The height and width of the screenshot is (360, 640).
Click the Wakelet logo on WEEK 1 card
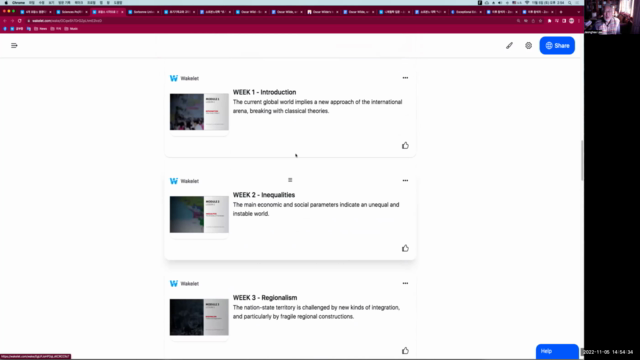pos(174,78)
